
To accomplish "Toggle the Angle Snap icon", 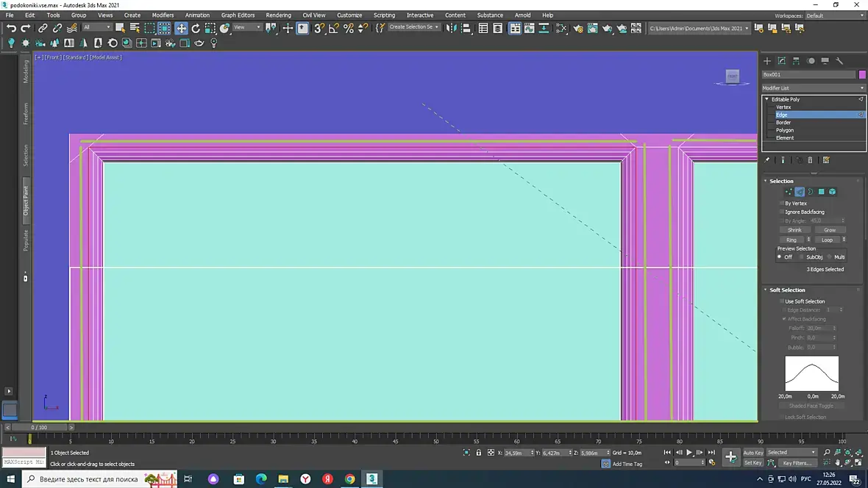I will pyautogui.click(x=334, y=28).
